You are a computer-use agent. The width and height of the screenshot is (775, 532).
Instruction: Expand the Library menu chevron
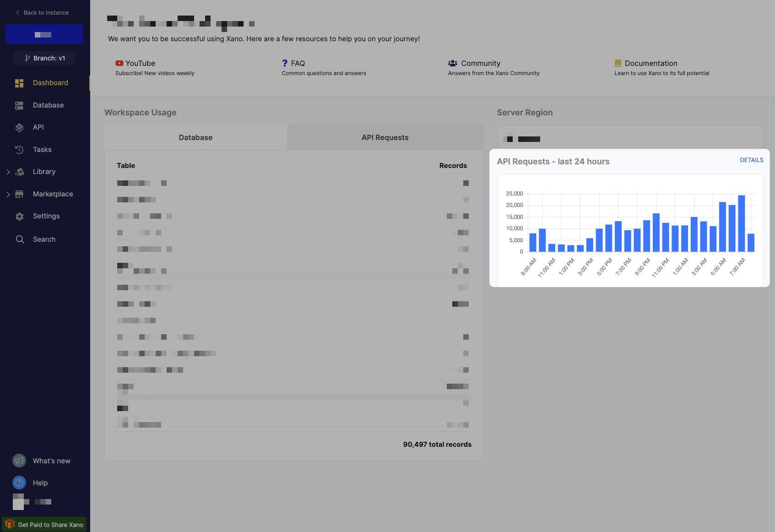tap(8, 172)
